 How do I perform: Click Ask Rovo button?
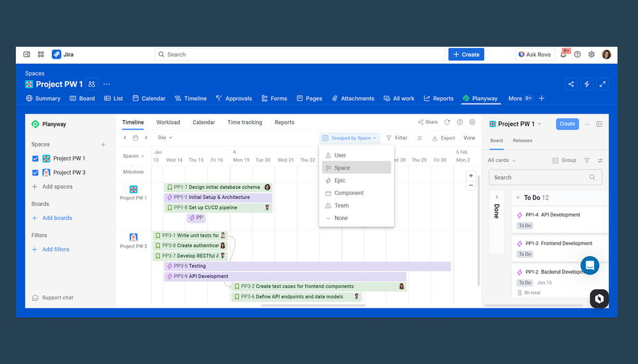pyautogui.click(x=535, y=54)
